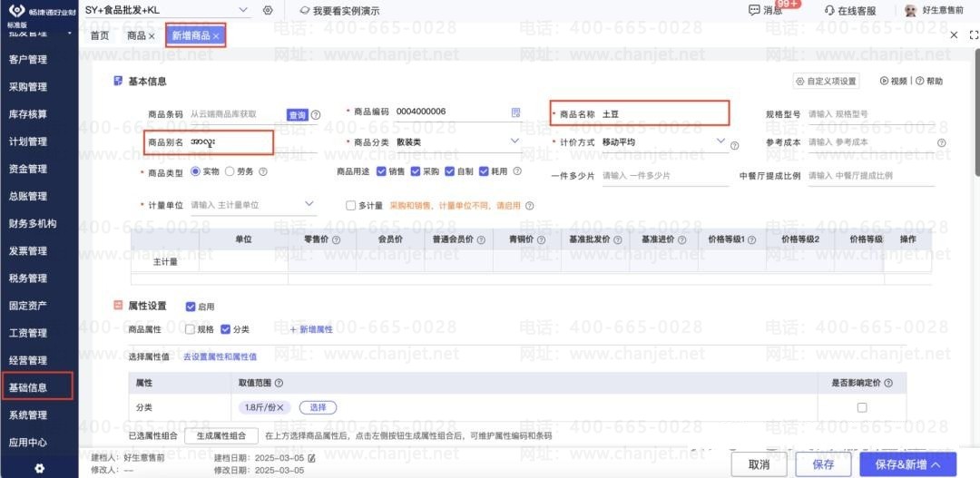980x478 pixels.
Task: Open 商品分类 dropdown
Action: point(514,141)
